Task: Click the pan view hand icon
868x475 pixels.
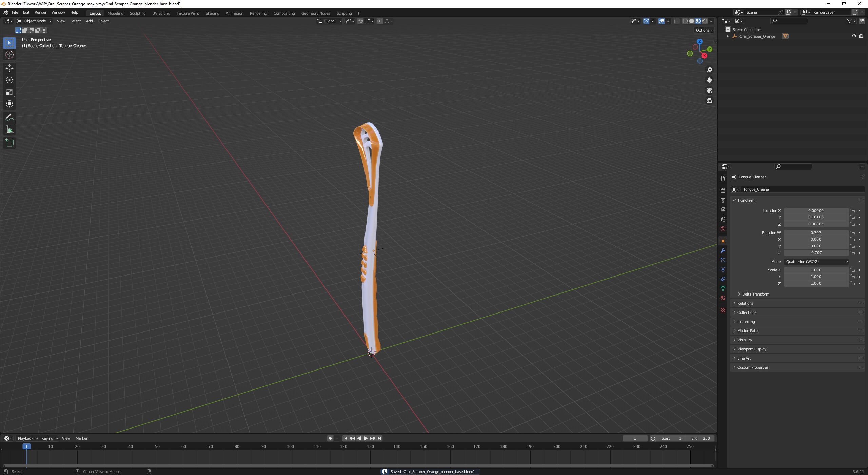Action: coord(709,80)
